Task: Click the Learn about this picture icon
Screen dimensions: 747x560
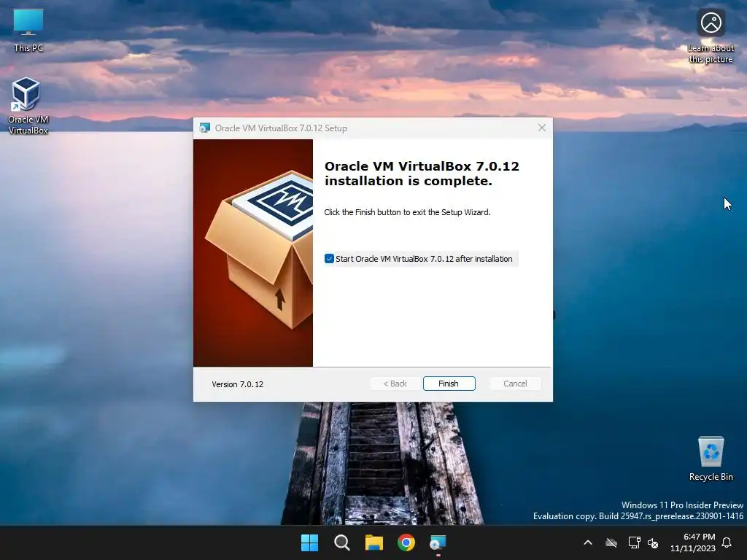Action: (x=711, y=36)
